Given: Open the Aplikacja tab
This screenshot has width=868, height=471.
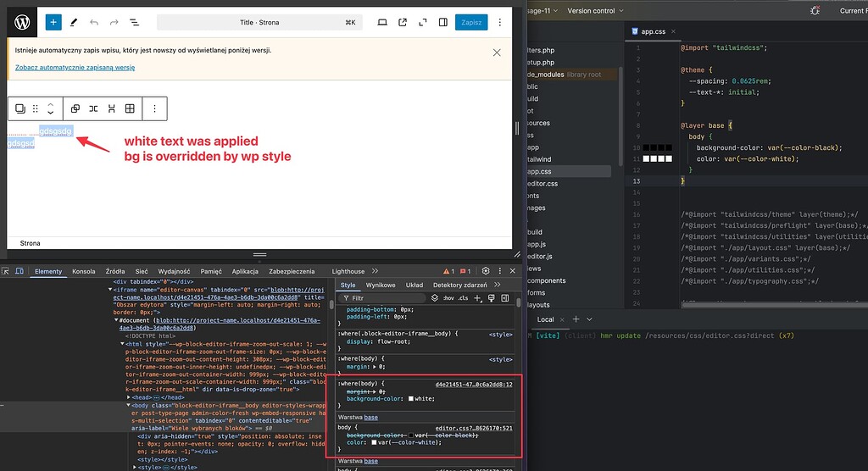Looking at the screenshot, I should pyautogui.click(x=245, y=271).
